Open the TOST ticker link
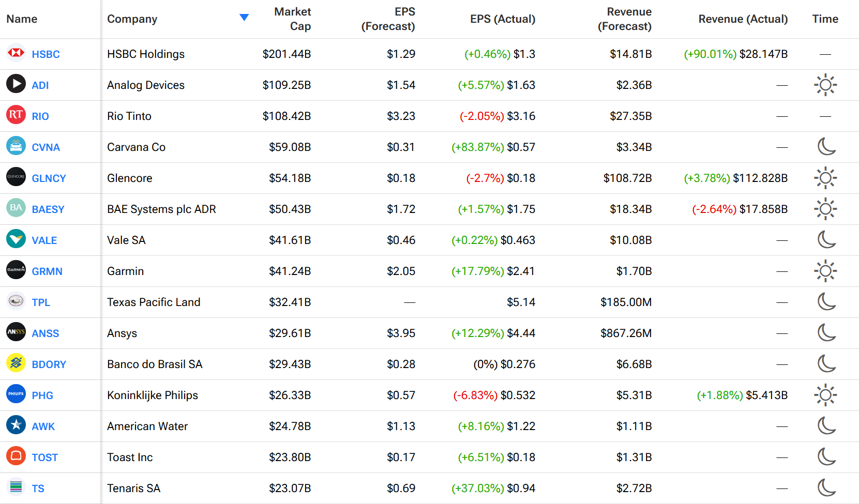Screen dimensions: 859x504 [45, 457]
